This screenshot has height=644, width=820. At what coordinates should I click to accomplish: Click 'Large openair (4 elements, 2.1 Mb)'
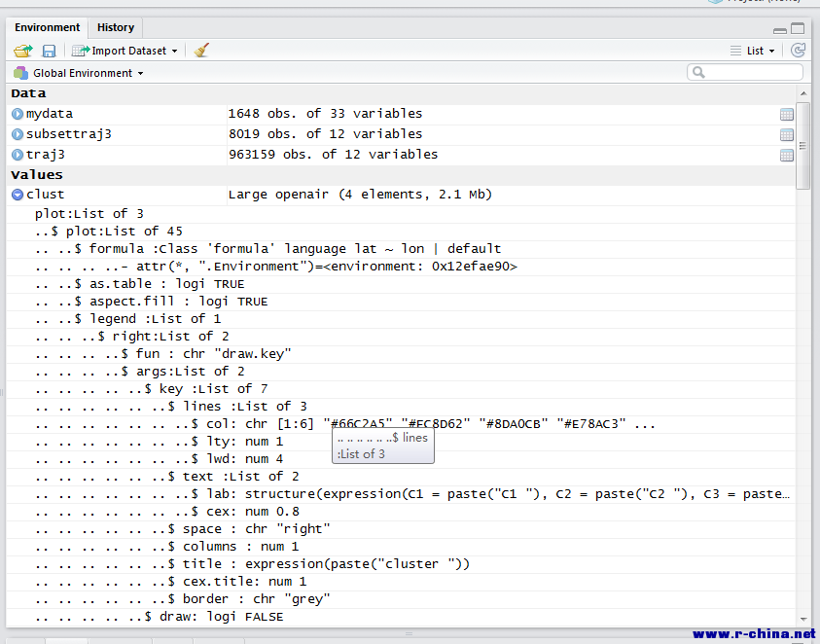pyautogui.click(x=360, y=195)
